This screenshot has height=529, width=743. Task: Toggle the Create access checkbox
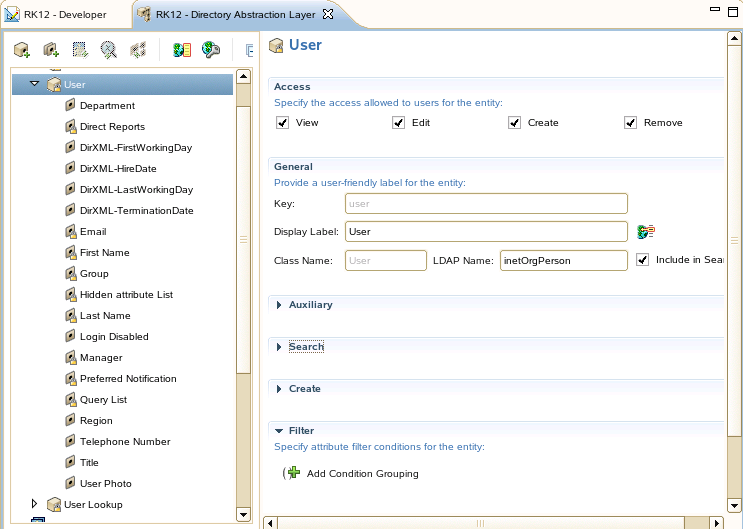(x=515, y=123)
